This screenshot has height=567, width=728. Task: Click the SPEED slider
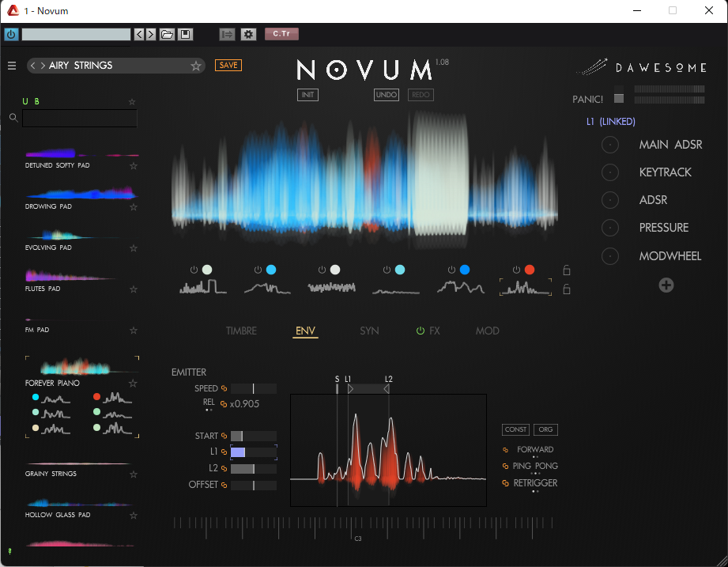pos(254,388)
